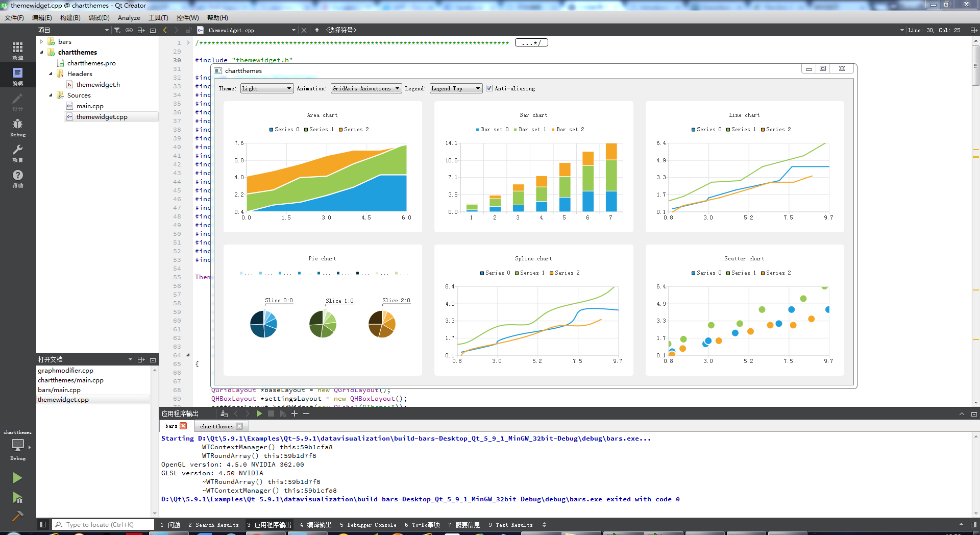The image size is (980, 535).
Task: Switch to Debug mode in sidebar
Action: point(17,127)
